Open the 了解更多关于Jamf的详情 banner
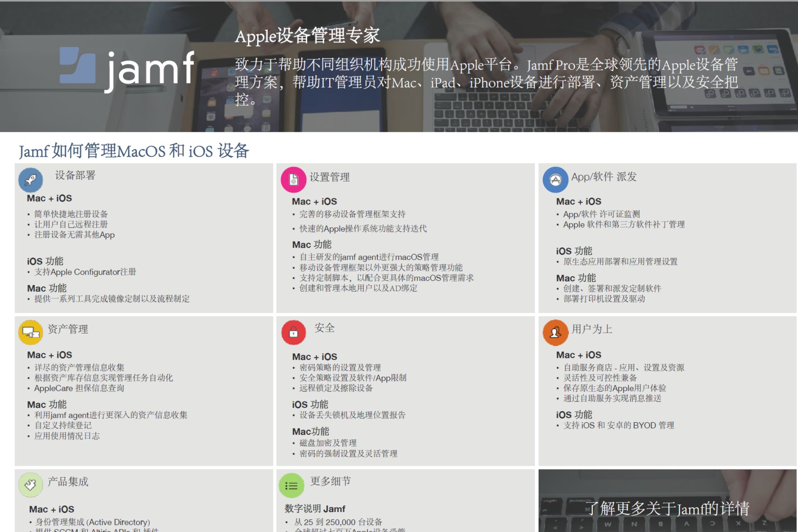Viewport: 798px width, 532px height. coord(667,501)
